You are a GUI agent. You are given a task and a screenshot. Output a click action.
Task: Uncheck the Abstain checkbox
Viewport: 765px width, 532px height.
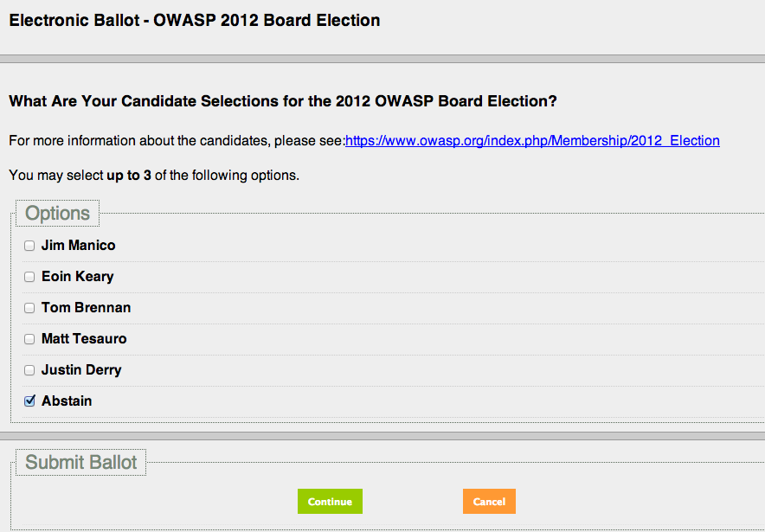coord(29,401)
